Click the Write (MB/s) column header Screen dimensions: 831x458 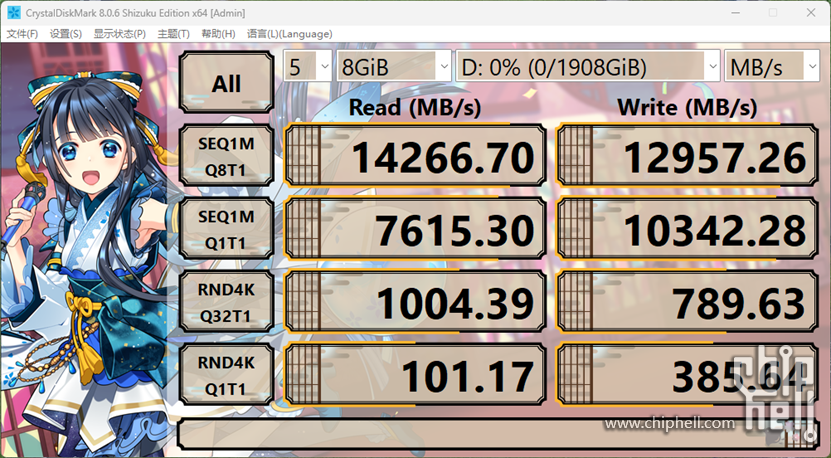tap(687, 108)
